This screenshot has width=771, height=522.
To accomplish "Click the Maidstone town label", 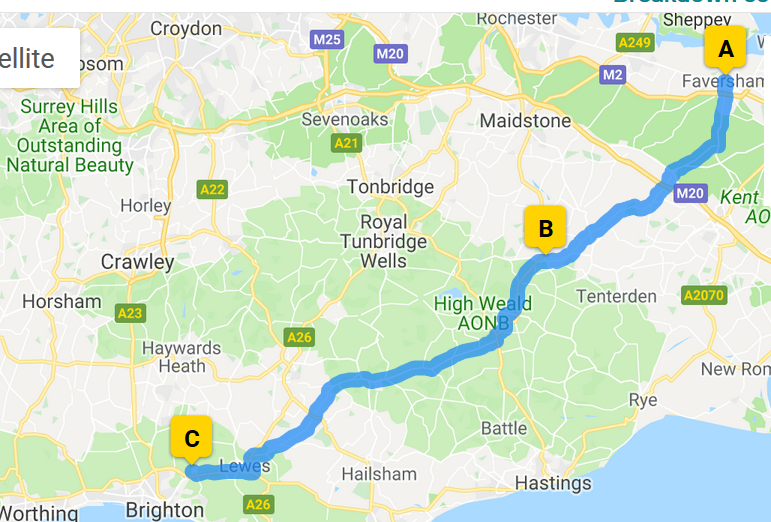I will 526,121.
